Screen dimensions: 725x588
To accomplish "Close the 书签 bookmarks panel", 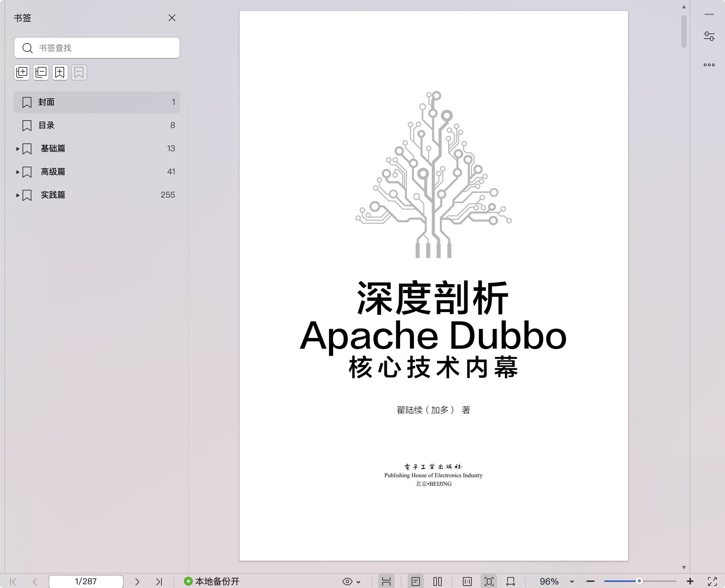I will point(172,18).
